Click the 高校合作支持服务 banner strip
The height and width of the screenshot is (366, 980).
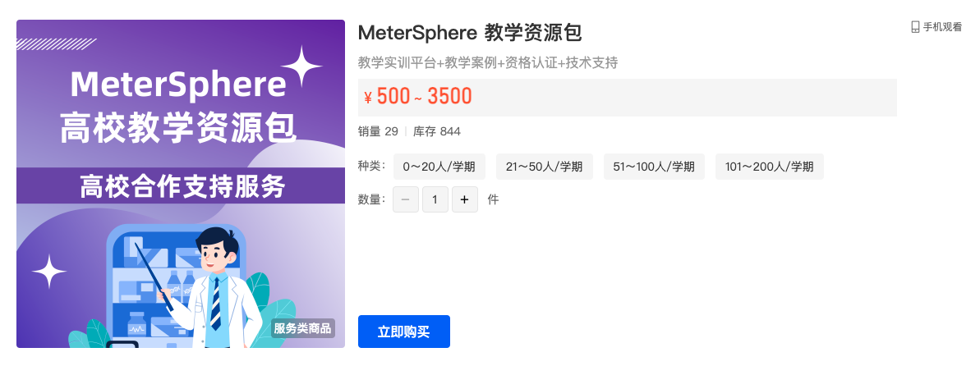point(181,185)
